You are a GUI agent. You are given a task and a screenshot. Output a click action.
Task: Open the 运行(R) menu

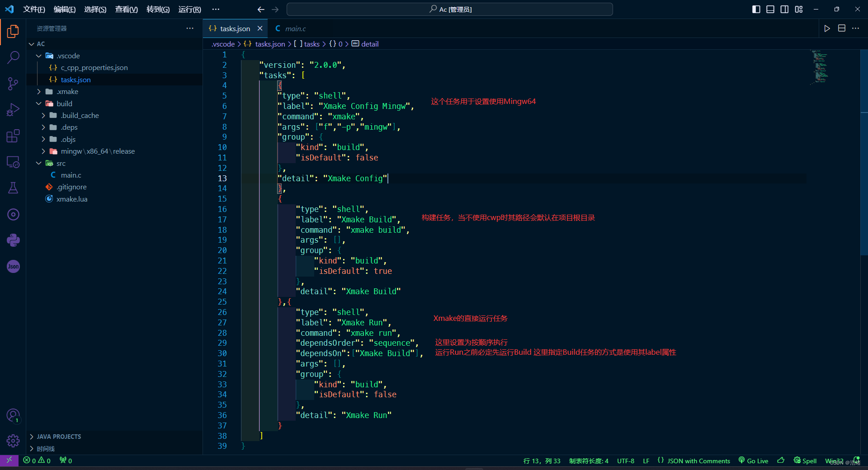189,9
